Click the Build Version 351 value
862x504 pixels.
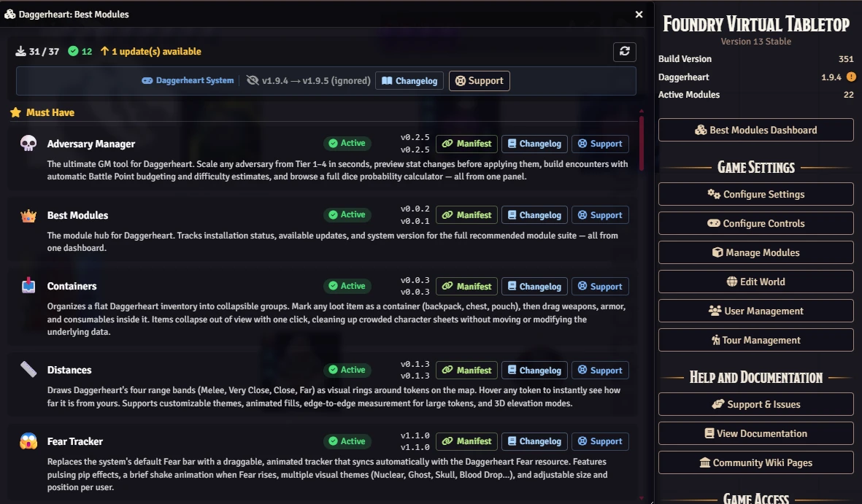point(846,59)
